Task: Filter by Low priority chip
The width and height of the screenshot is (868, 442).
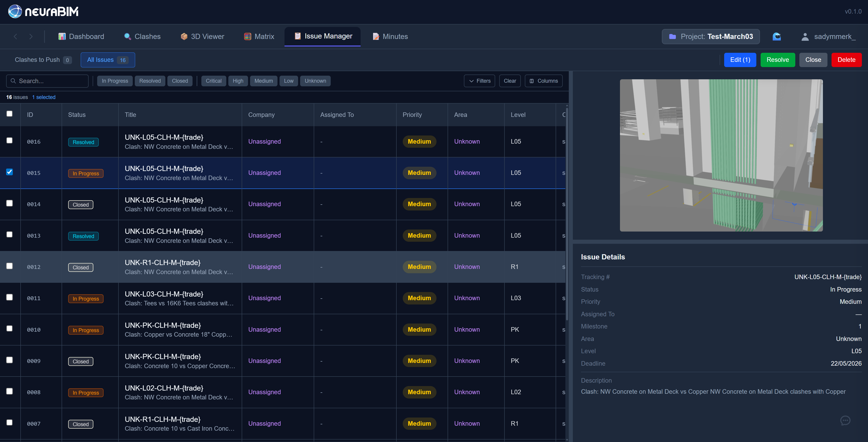Action: point(288,81)
